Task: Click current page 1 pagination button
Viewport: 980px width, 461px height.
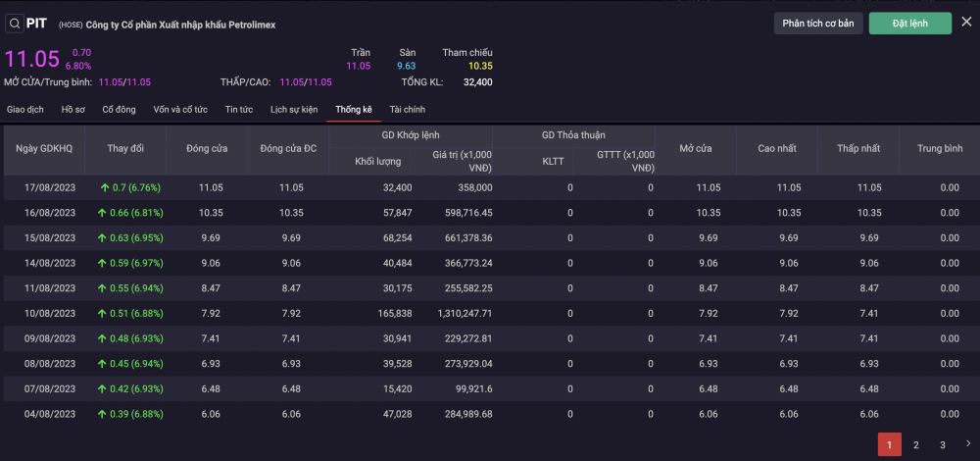Action: [x=889, y=445]
